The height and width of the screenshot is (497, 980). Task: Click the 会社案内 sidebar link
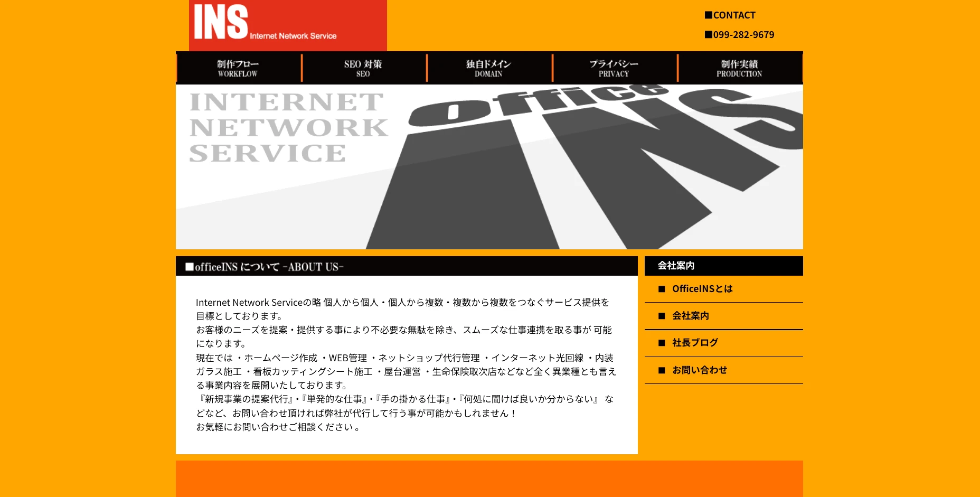pyautogui.click(x=692, y=316)
